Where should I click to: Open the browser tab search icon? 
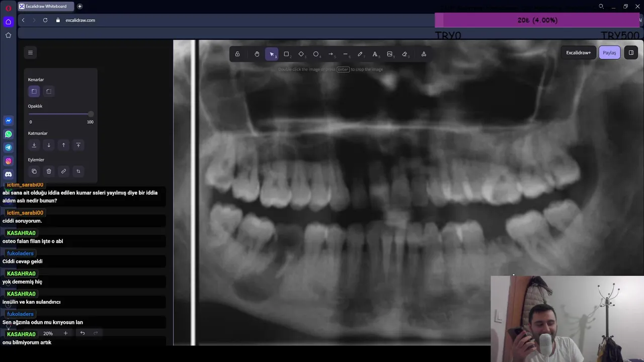tap(601, 7)
